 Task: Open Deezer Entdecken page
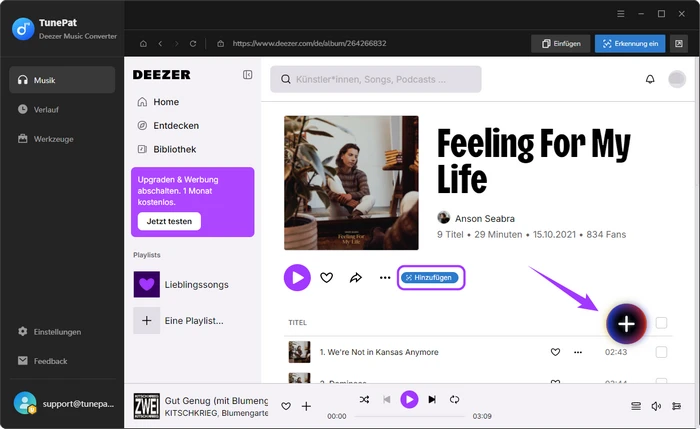pos(168,125)
